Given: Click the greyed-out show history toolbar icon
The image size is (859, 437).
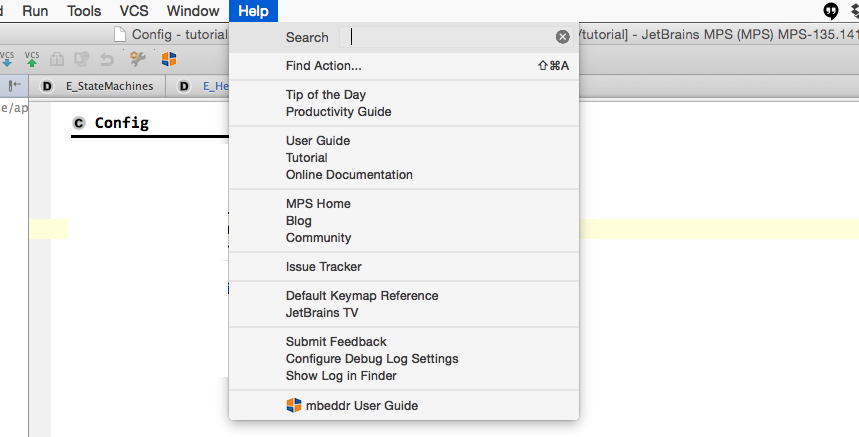Looking at the screenshot, I should click(57, 59).
